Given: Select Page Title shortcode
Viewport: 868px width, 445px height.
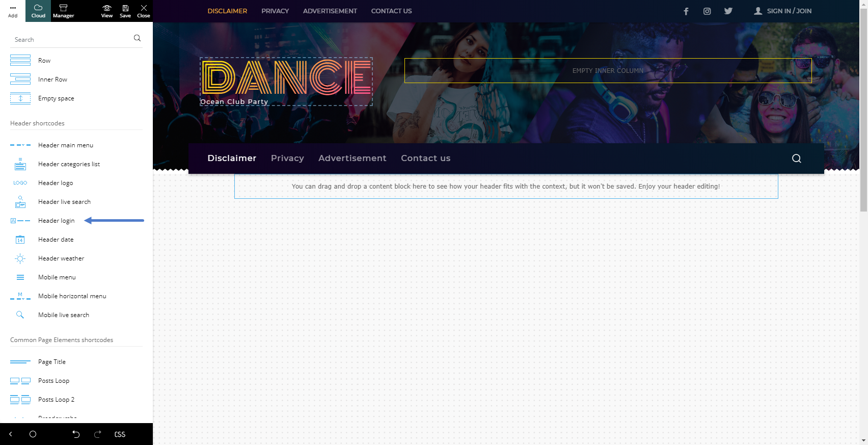Looking at the screenshot, I should click(76, 362).
